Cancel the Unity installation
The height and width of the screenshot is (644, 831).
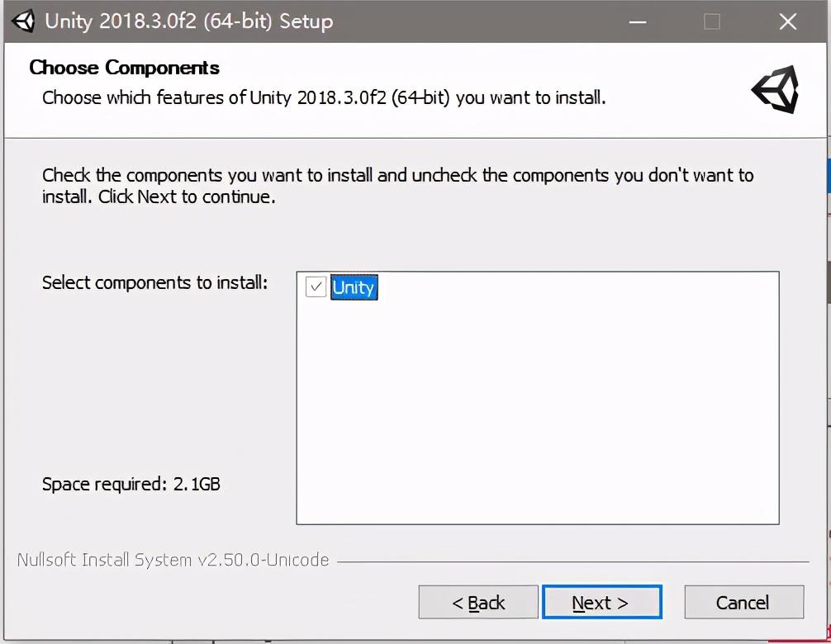744,602
